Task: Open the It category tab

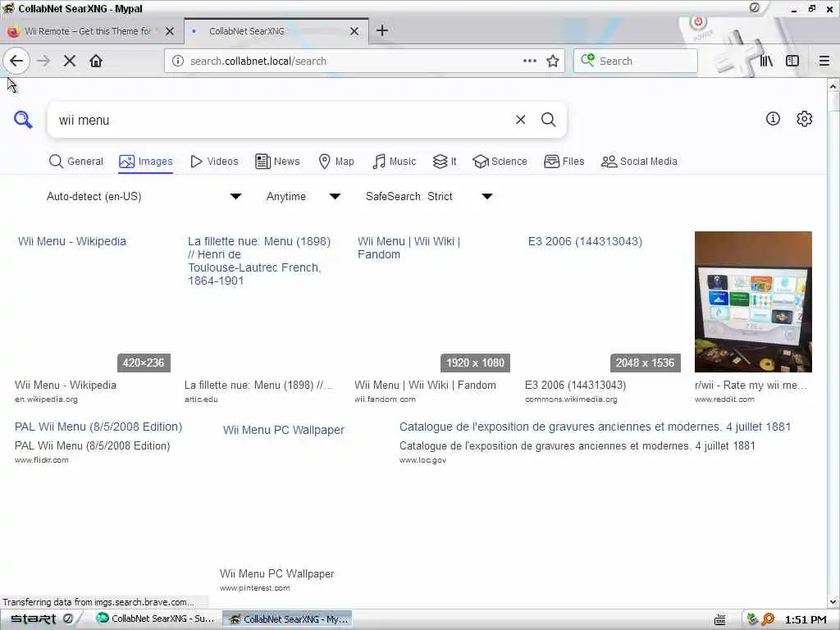Action: click(445, 162)
